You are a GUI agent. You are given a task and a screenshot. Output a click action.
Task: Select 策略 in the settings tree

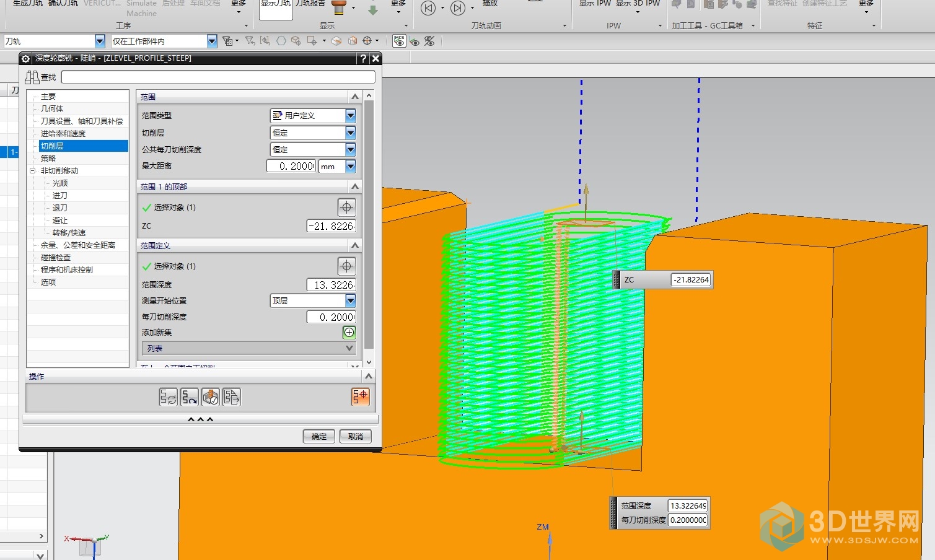pyautogui.click(x=48, y=159)
